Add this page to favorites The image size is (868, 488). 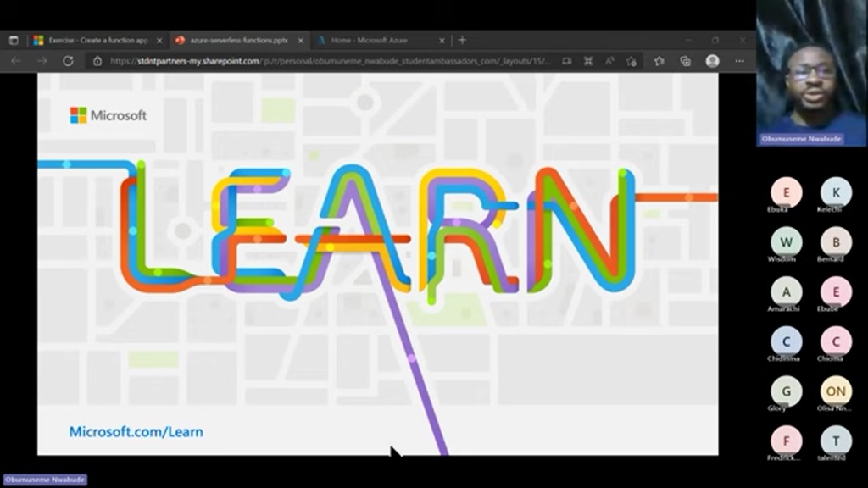pyautogui.click(x=632, y=61)
